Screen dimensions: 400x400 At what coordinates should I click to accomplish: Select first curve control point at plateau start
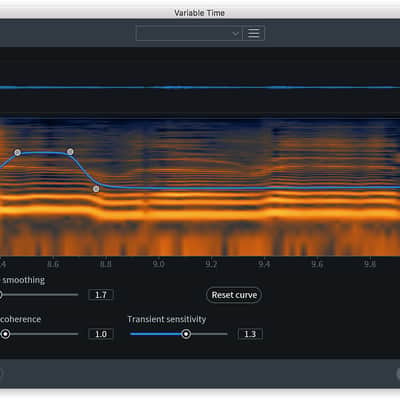coord(17,153)
